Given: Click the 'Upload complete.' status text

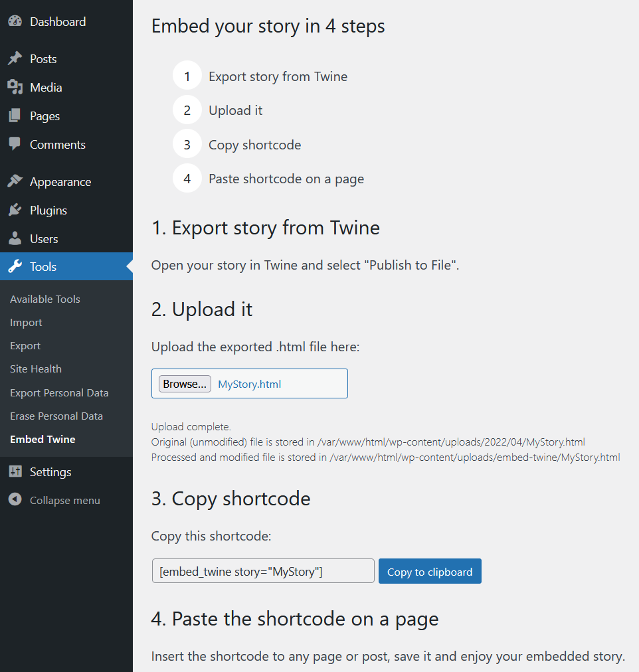Looking at the screenshot, I should [191, 427].
